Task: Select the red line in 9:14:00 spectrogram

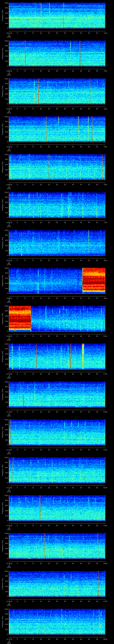Action: 40,508
